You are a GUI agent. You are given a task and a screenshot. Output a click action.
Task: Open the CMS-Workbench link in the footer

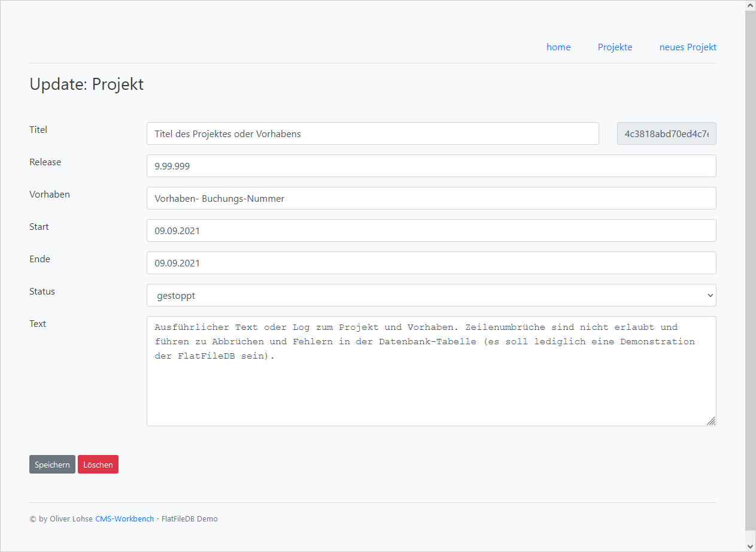pyautogui.click(x=125, y=518)
